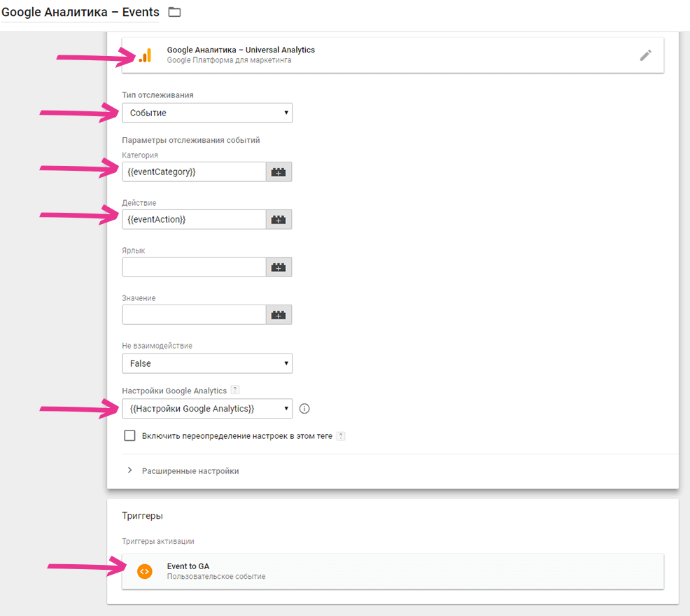Enable the override settings checkbox
The width and height of the screenshot is (690, 616).
[x=129, y=435]
